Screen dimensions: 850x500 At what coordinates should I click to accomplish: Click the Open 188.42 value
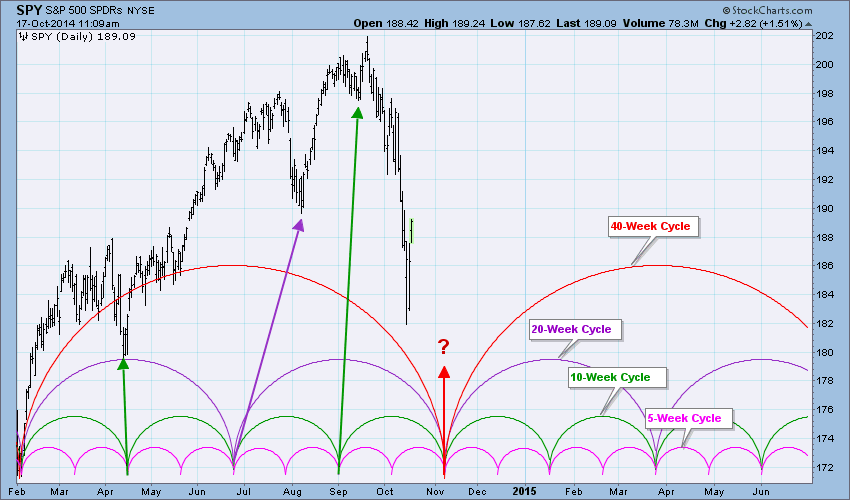coord(386,23)
